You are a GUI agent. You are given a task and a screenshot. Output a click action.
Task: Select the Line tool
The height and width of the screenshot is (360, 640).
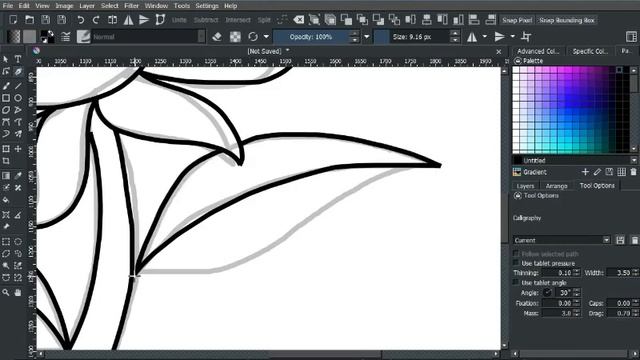[x=18, y=86]
